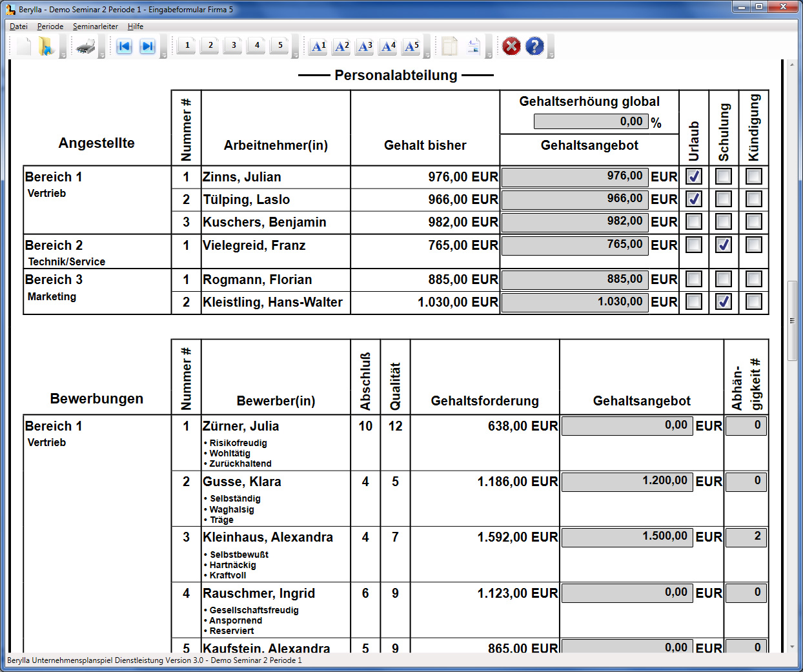Open help with blue question mark icon
The width and height of the screenshot is (803, 672).
[534, 46]
